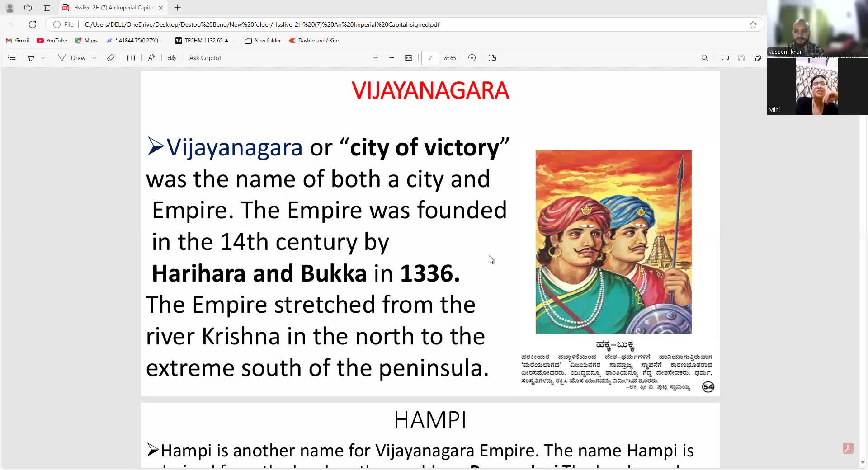
Task: Select the Highlight tool
Action: 31,58
